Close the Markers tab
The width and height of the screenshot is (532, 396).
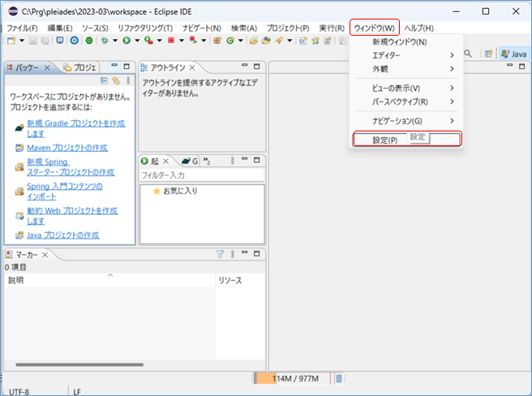[x=45, y=255]
